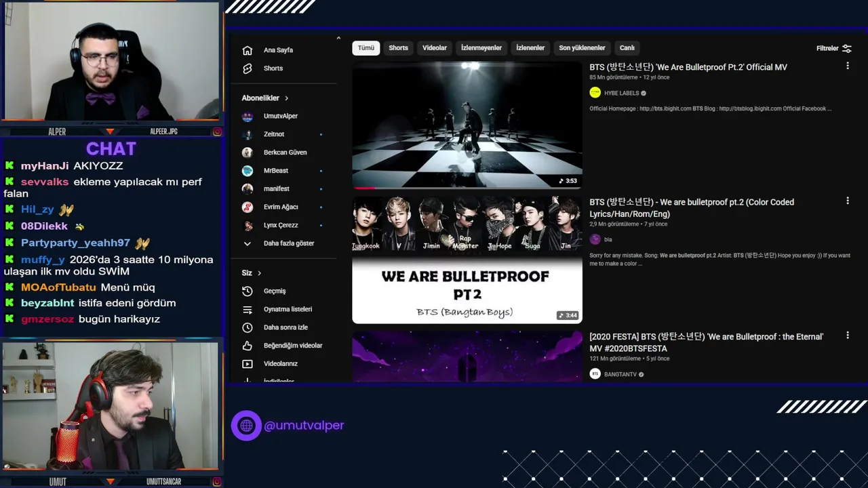Open 'We are Bulletproof : the Eternal' title
Image resolution: width=868 pixels, height=488 pixels.
click(x=707, y=342)
